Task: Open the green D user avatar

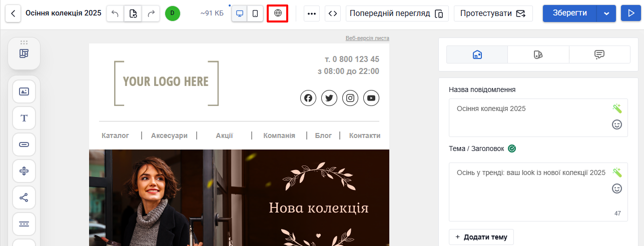Action: click(173, 13)
